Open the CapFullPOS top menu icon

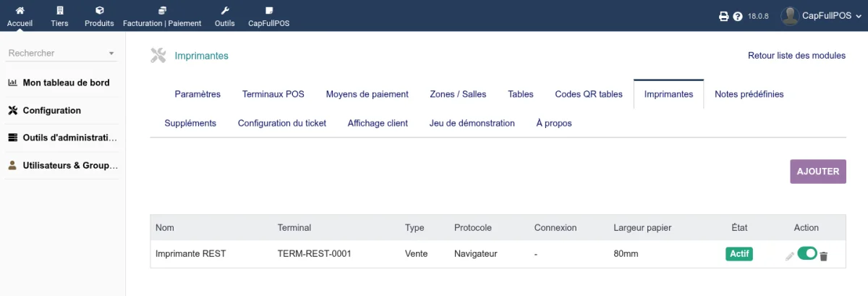click(x=269, y=11)
